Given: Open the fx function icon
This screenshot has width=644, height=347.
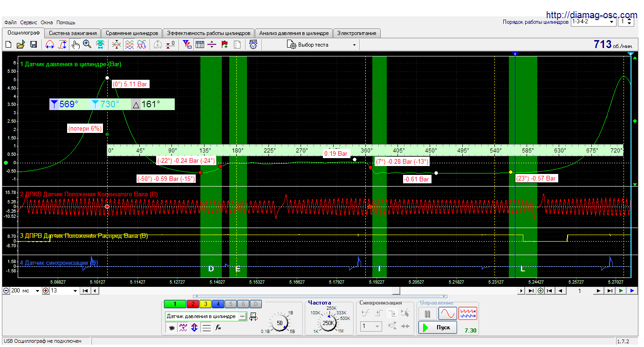Looking at the screenshot, I should click(x=218, y=327).
